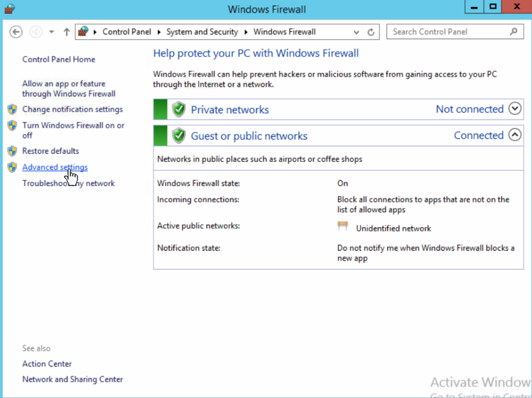Click the Windows Firewall title bar icon
532x398 pixels.
[10, 9]
